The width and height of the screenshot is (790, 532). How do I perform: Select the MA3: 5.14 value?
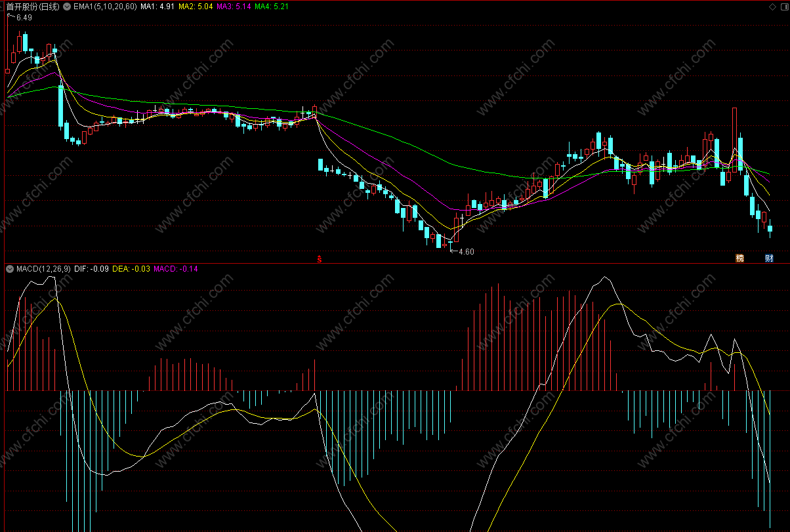point(234,7)
